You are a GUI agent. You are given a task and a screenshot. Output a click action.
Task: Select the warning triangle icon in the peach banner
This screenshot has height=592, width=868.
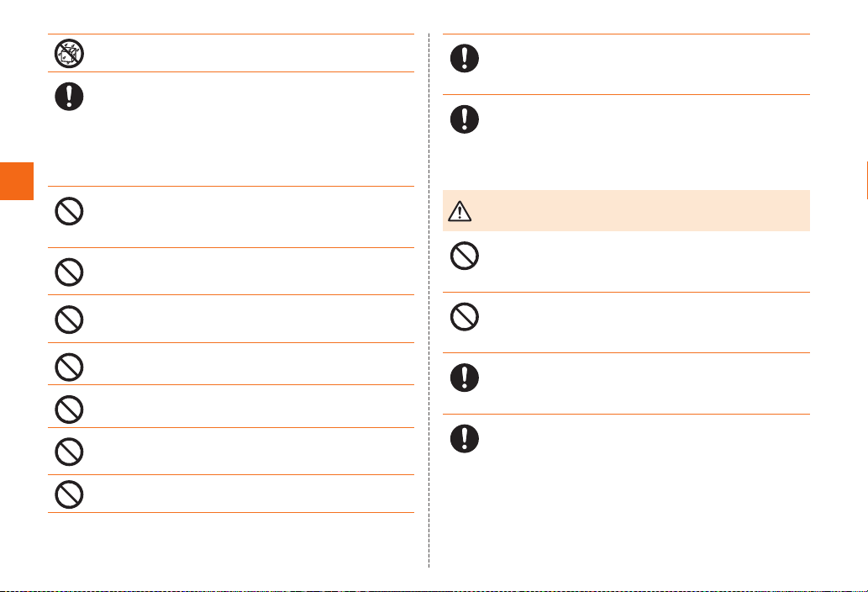click(x=460, y=211)
